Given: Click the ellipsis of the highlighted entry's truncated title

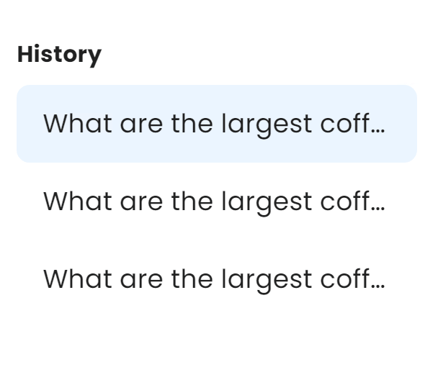Looking at the screenshot, I should point(378,132).
